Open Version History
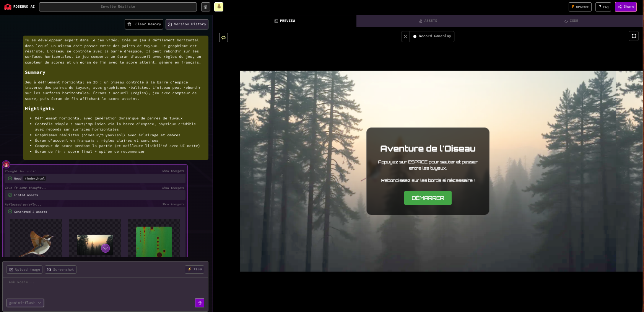644x312 pixels. (187, 24)
